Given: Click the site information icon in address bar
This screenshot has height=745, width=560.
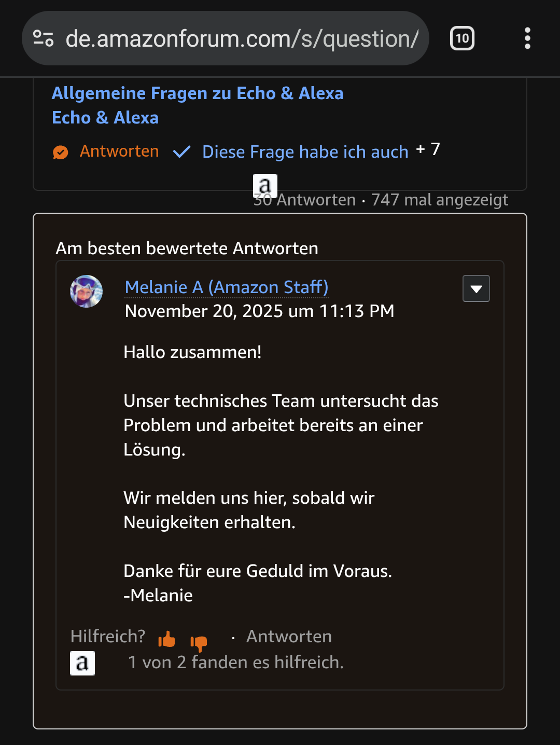Looking at the screenshot, I should pyautogui.click(x=44, y=38).
